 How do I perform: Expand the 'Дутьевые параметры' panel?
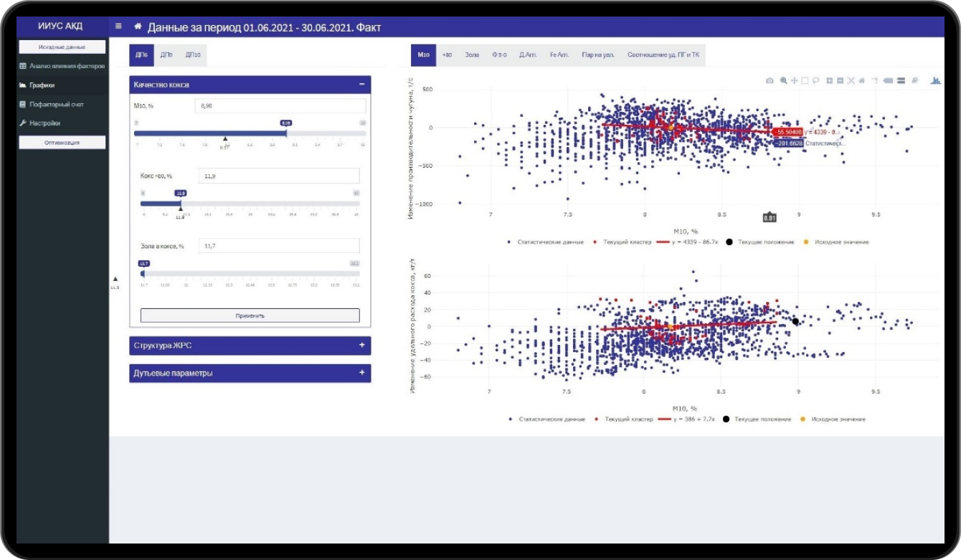point(362,373)
